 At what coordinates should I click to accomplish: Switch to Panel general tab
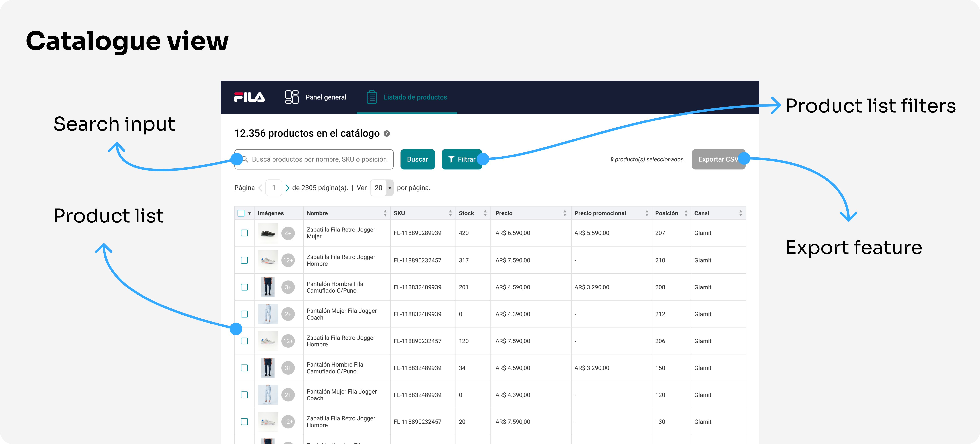point(325,97)
